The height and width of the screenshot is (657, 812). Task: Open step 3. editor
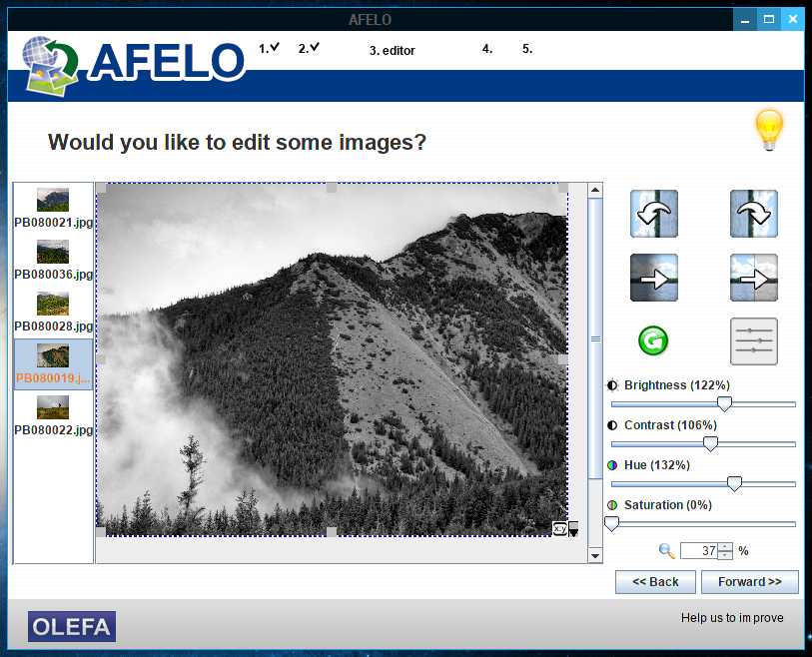tap(393, 50)
